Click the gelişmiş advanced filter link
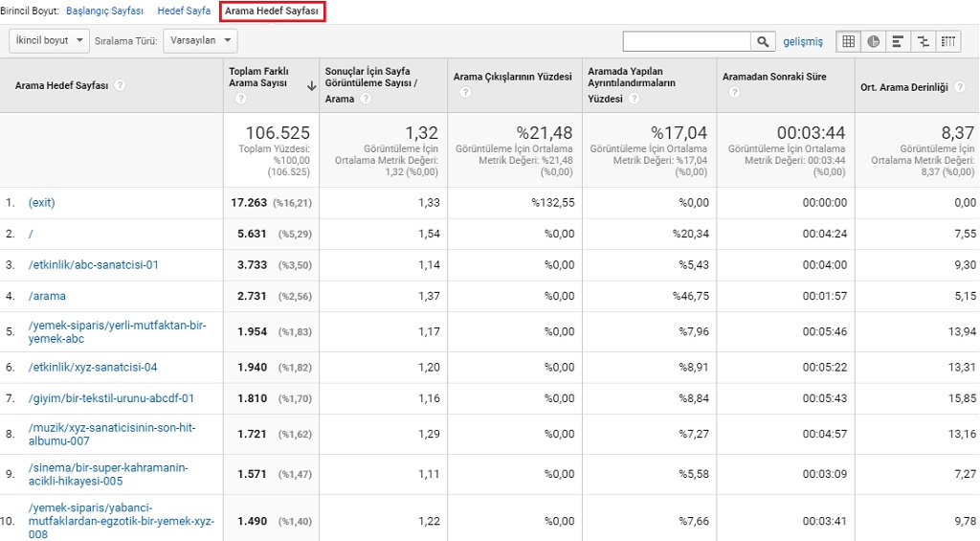The height and width of the screenshot is (541, 980). [803, 41]
